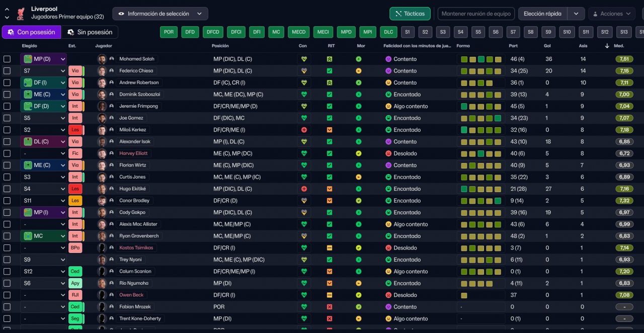Click Miloš Kerkez's form squares indicator
The image size is (644, 333).
point(481,130)
